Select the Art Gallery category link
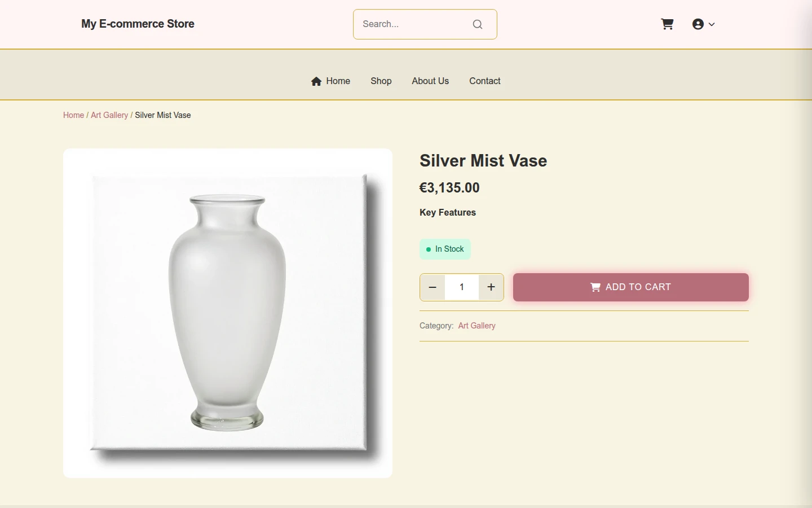This screenshot has width=812, height=508. coord(476,326)
